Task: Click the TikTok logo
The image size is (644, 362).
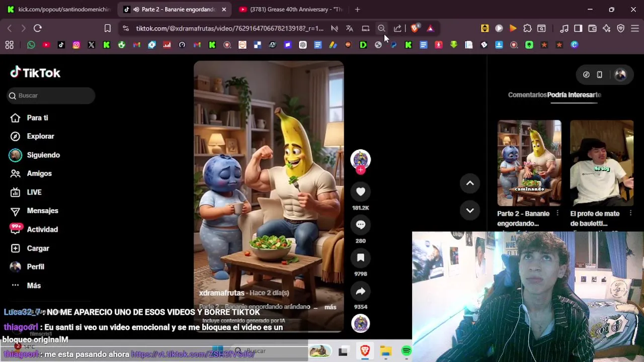Action: click(x=35, y=73)
